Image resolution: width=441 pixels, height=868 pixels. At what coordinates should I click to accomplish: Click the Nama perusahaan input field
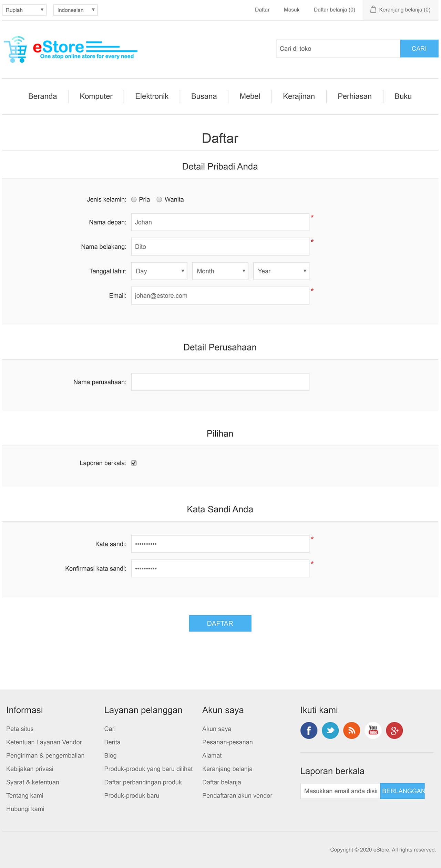(220, 382)
